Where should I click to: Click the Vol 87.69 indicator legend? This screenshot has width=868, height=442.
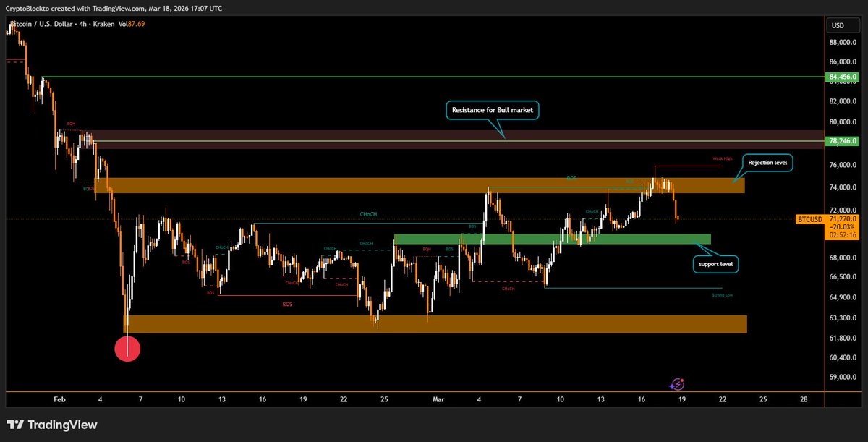pyautogui.click(x=133, y=24)
